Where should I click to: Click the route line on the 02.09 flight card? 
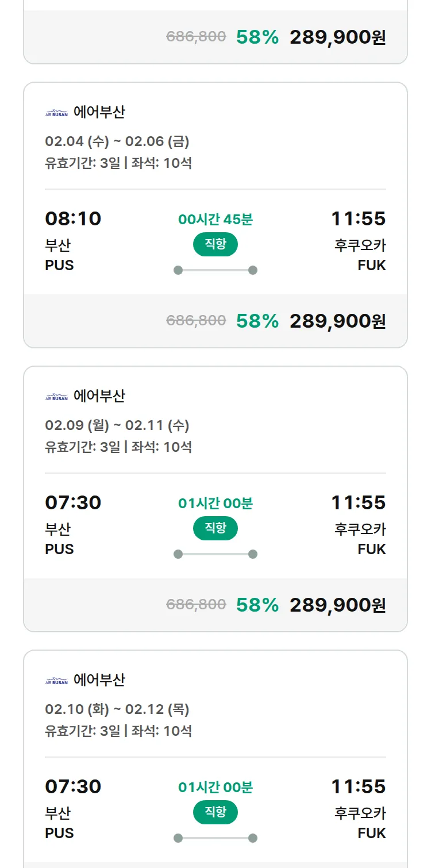(215, 554)
